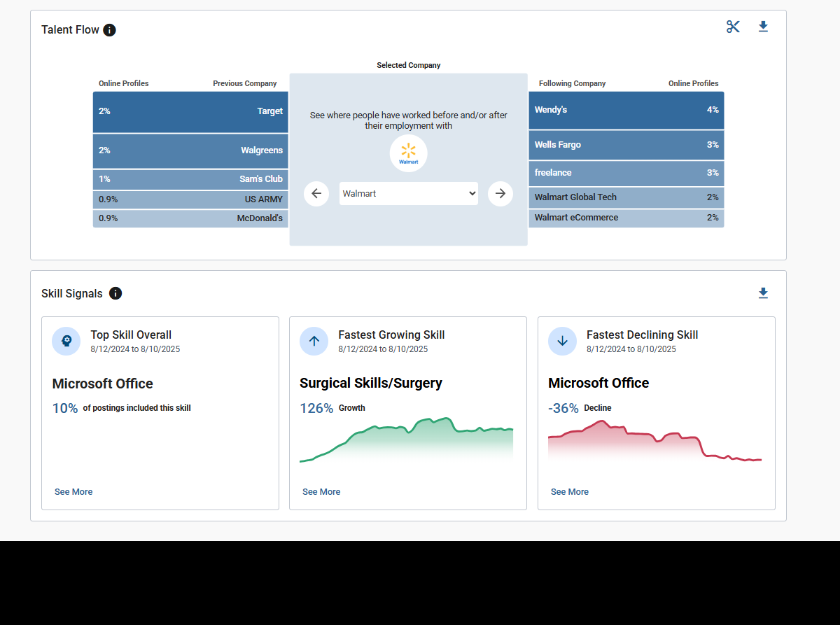
Task: Go to next company with right arrow
Action: tap(500, 193)
